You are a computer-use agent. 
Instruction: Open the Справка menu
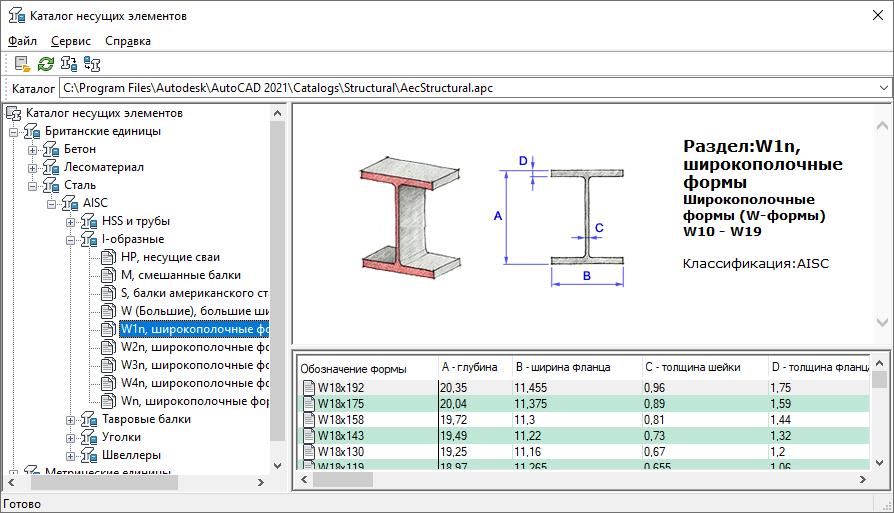point(128,41)
